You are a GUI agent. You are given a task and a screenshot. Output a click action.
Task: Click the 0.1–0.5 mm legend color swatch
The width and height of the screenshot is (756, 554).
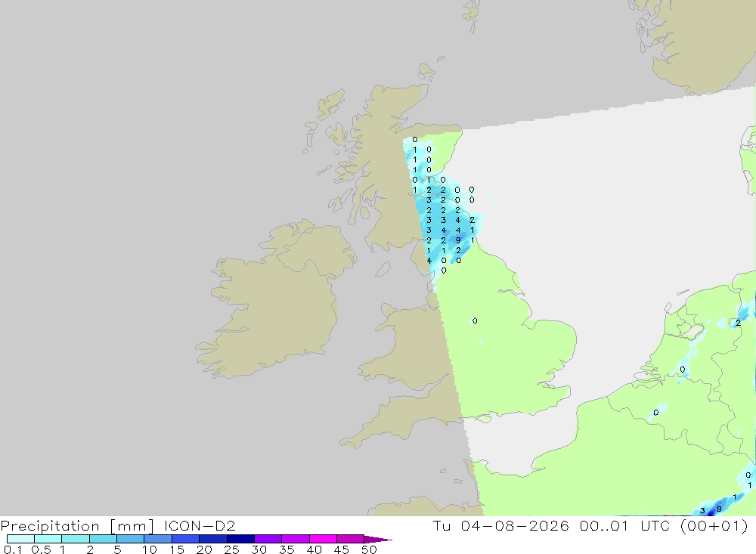coord(20,539)
